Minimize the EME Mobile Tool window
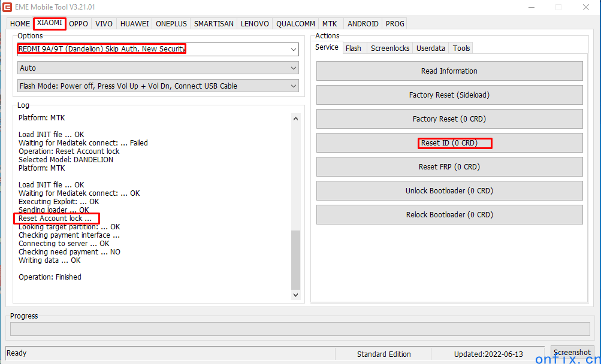The height and width of the screenshot is (364, 601). [531, 7]
